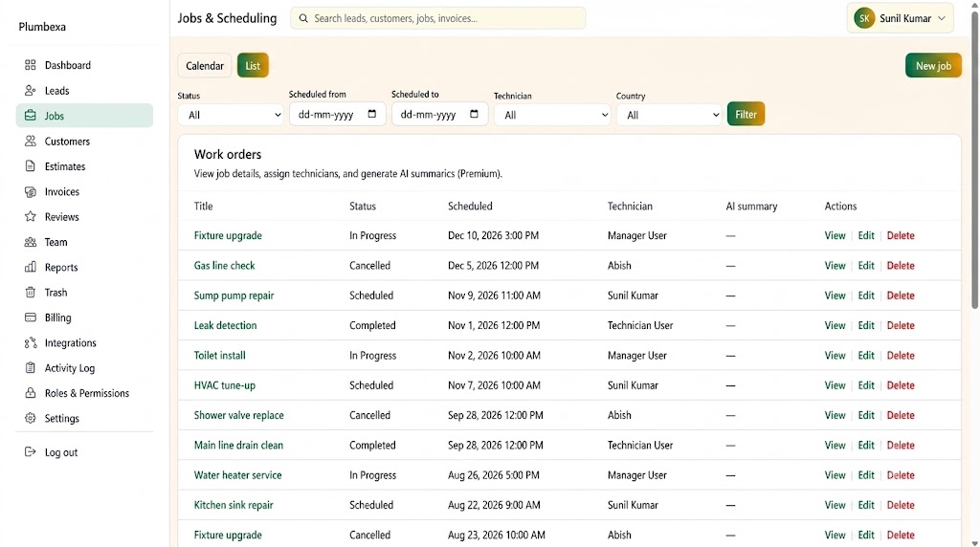This screenshot has width=980, height=547.
Task: Click the Scheduled column header
Action: pos(470,206)
